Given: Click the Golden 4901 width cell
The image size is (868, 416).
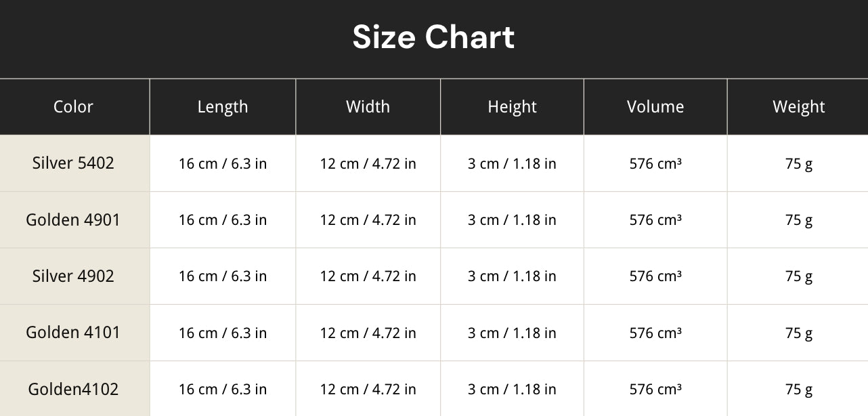Looking at the screenshot, I should click(x=368, y=220).
